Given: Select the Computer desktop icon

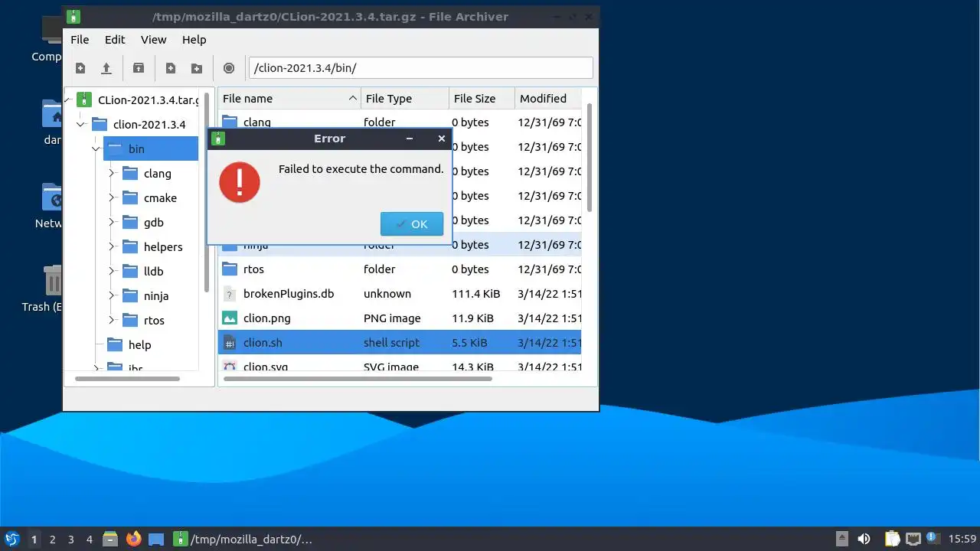Looking at the screenshot, I should [51, 31].
